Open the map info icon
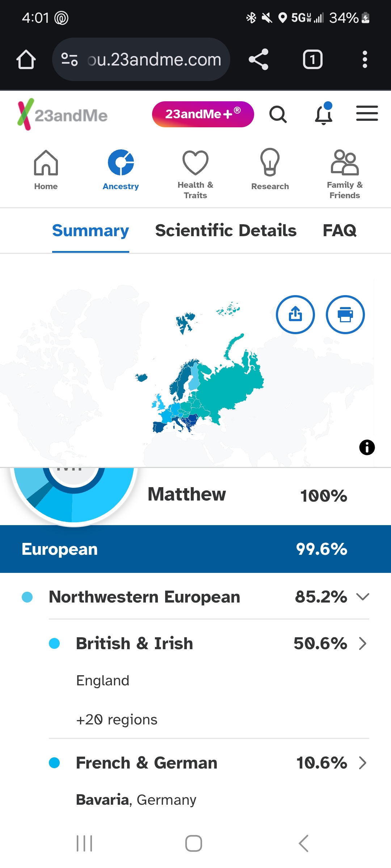This screenshot has height=868, width=391. [367, 447]
